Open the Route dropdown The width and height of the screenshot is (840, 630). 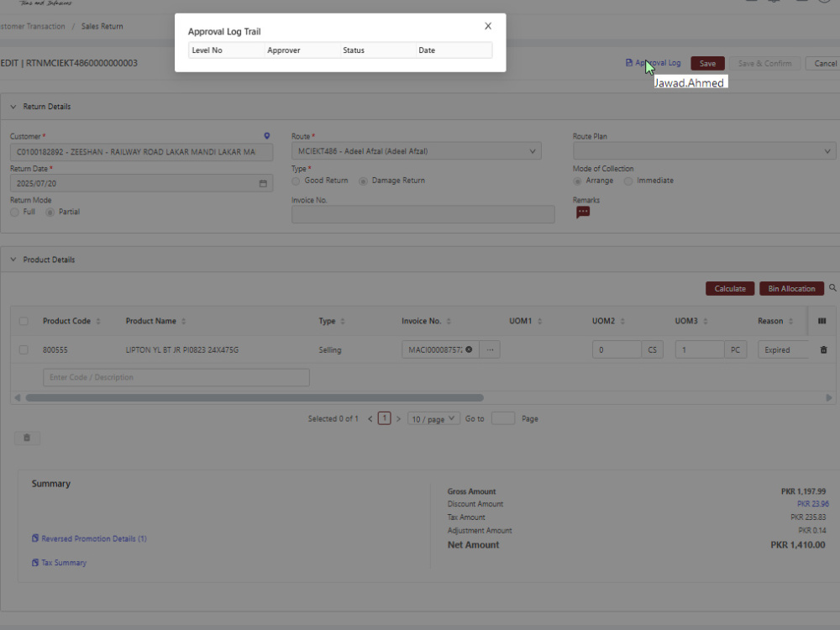(417, 151)
